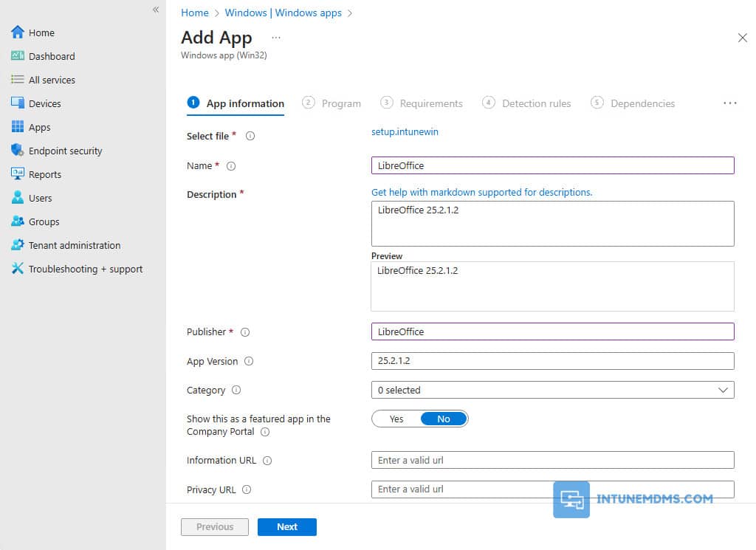Select Yes for featured app toggle

[x=396, y=419]
